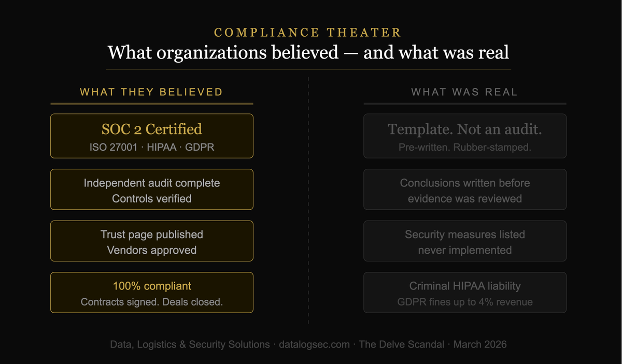Click 'Data, Logistics & Security Solutions' footer text
Viewport: 622px width, 364px height.
click(190, 344)
